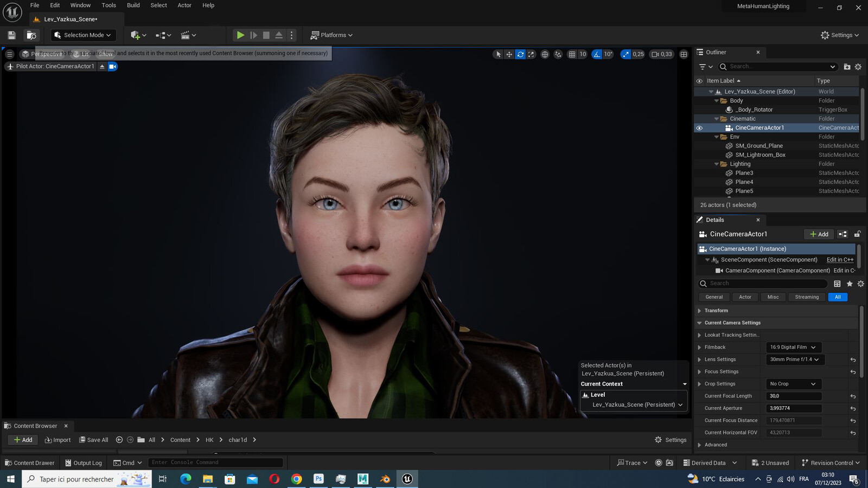
Task: Collapse the Cinematic folder
Action: tap(717, 119)
